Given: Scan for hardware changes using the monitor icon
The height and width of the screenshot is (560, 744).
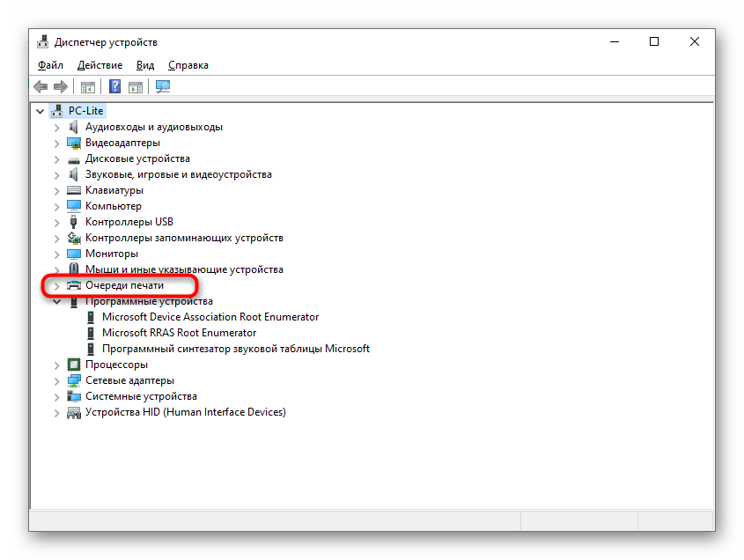Looking at the screenshot, I should pos(162,86).
